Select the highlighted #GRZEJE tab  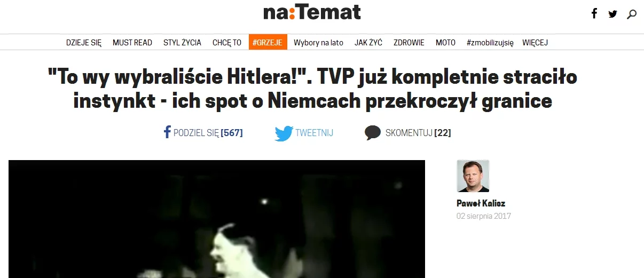268,43
